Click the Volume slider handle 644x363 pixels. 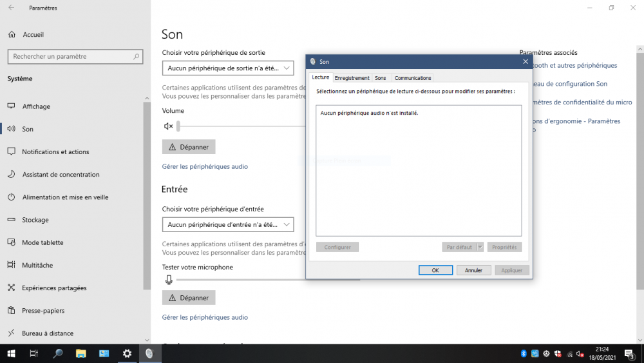click(178, 126)
